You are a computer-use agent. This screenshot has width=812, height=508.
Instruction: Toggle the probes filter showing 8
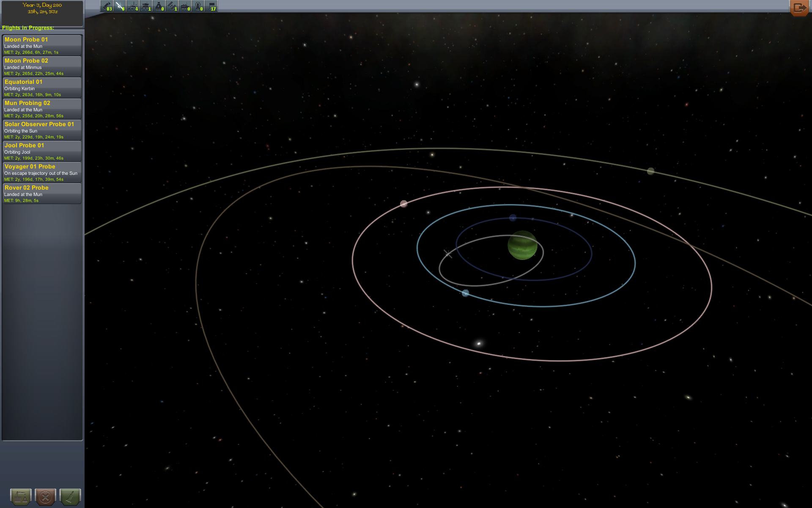click(120, 6)
